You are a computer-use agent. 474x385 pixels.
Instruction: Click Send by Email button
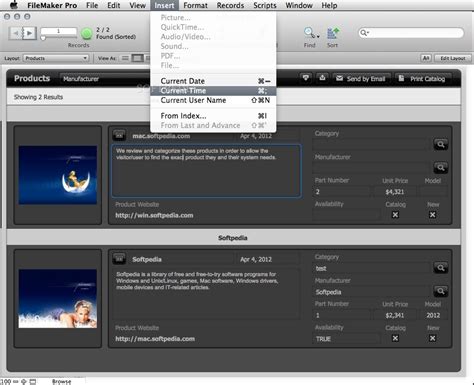tap(361, 79)
